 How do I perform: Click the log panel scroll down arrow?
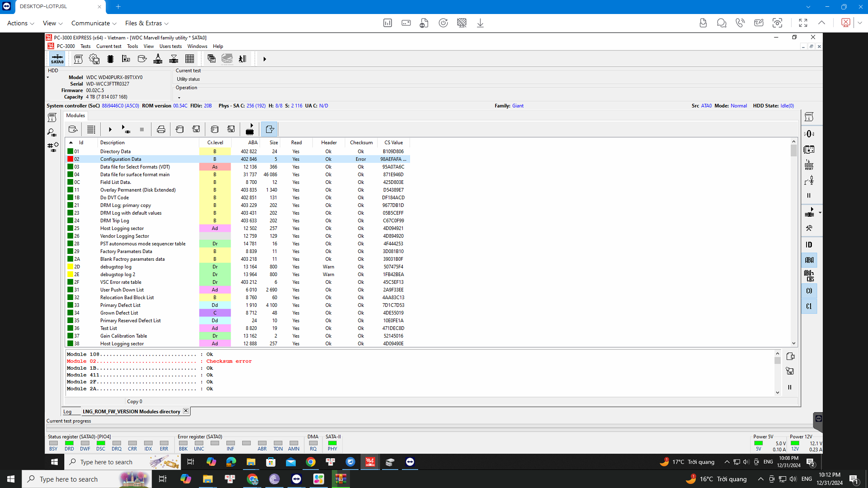coord(778,392)
